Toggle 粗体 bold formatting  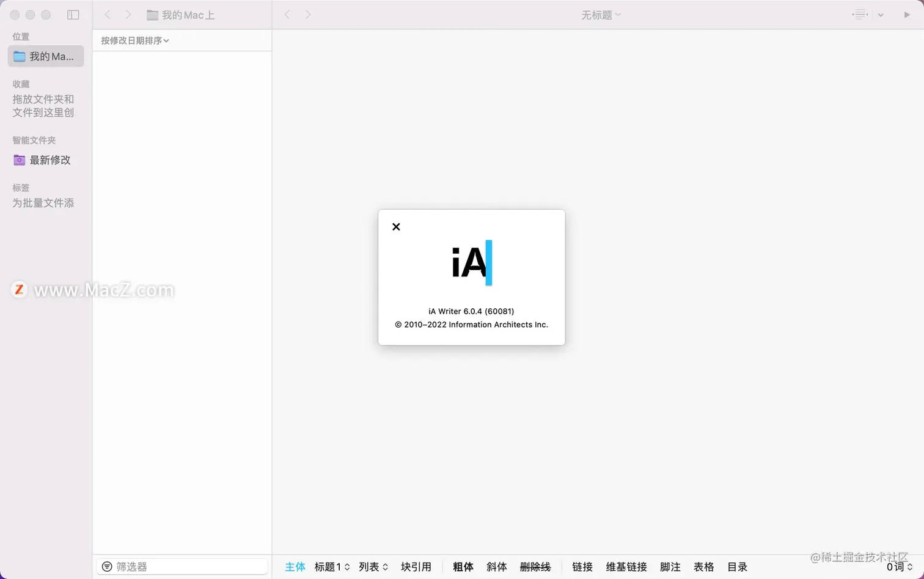pyautogui.click(x=463, y=567)
